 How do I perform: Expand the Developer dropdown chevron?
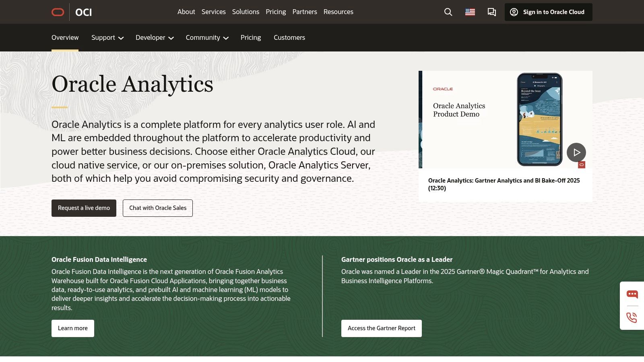[171, 38]
